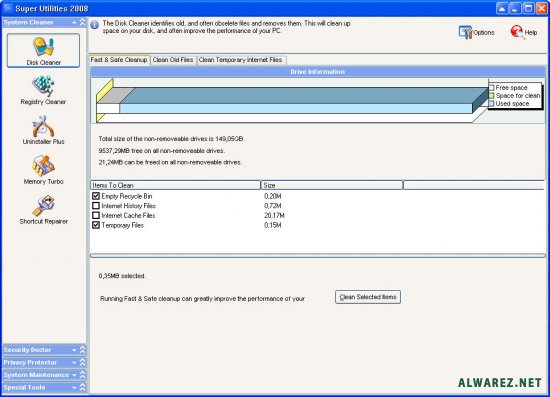Screen dimensions: 550x397
Task: Collapse the System Cleaner panel chevron
Action: [82, 22]
